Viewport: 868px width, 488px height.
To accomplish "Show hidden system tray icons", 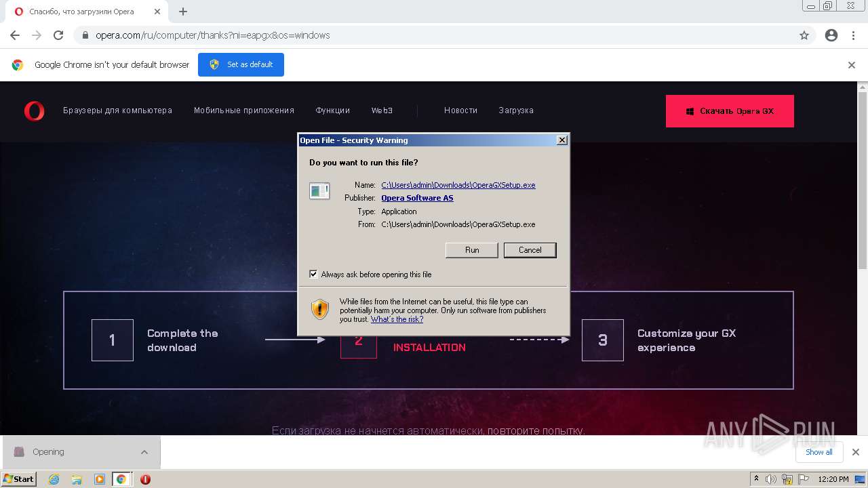I will pyautogui.click(x=756, y=479).
